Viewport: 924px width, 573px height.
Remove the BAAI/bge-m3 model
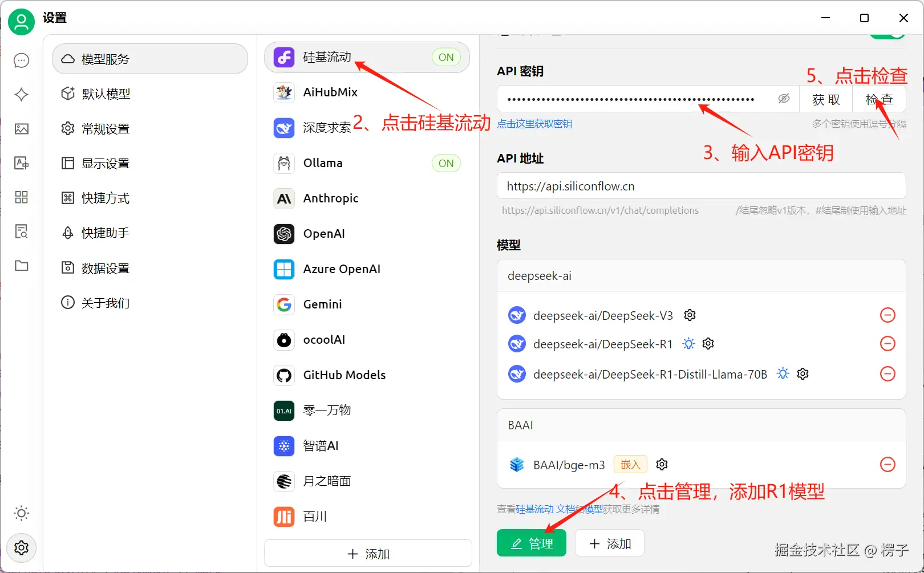point(887,465)
